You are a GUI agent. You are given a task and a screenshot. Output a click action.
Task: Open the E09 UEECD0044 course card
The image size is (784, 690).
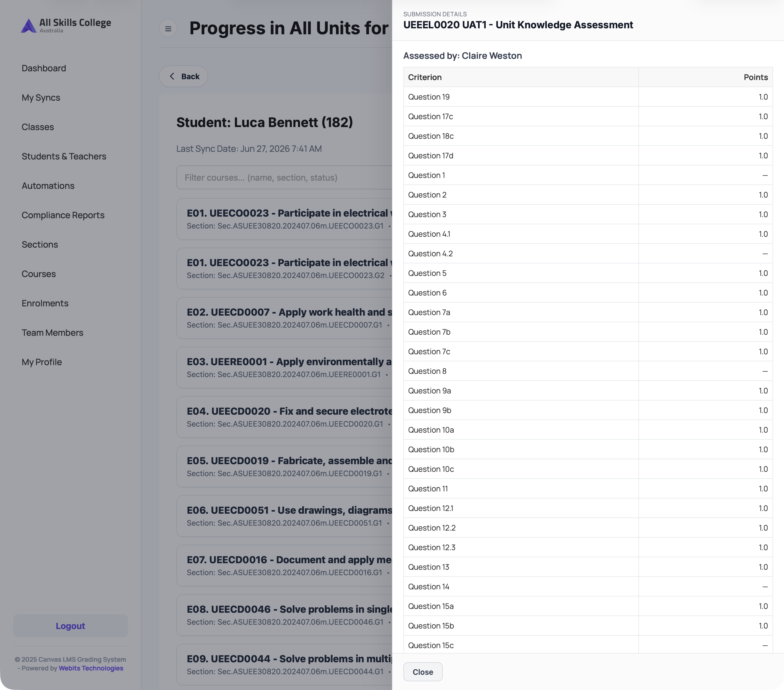(284, 664)
